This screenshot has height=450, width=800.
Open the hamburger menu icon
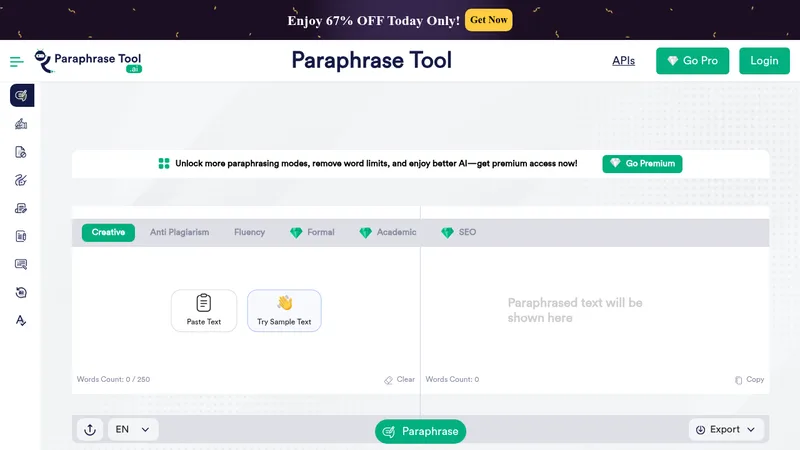click(x=16, y=62)
